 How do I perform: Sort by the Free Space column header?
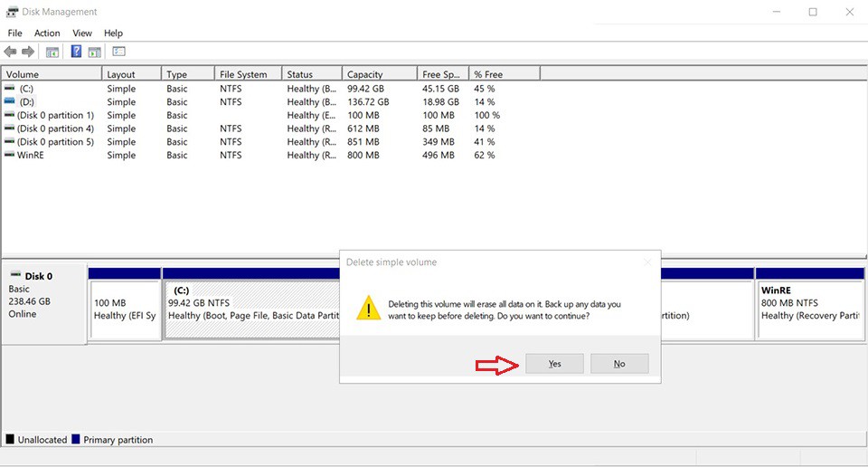pos(441,74)
